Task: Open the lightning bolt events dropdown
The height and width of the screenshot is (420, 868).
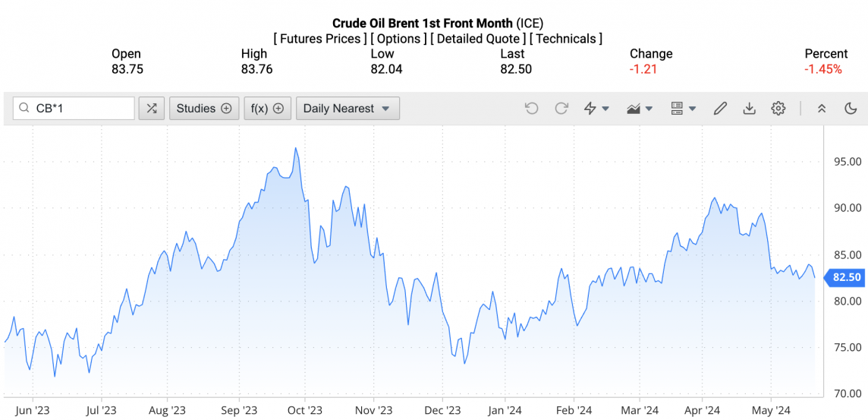Action: (596, 109)
